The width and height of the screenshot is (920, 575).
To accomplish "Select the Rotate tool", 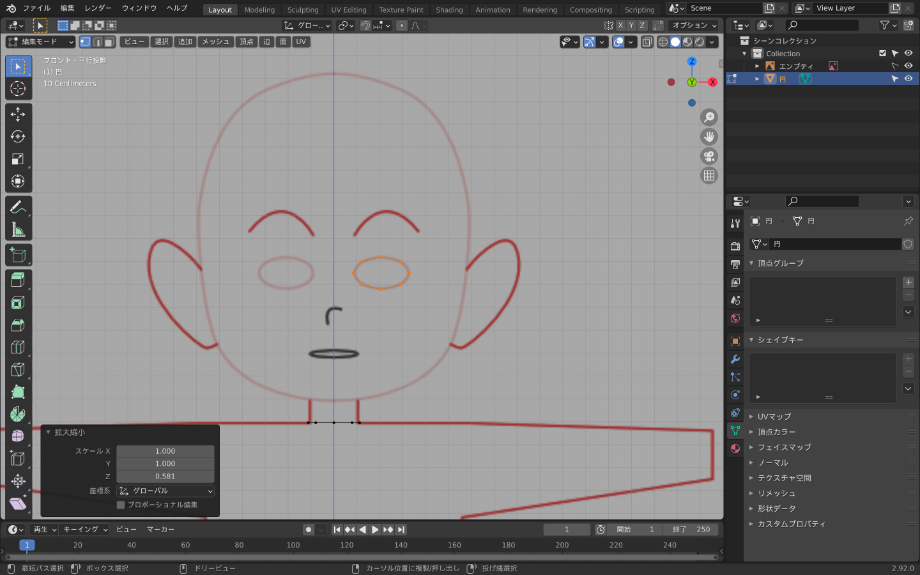I will tap(18, 136).
